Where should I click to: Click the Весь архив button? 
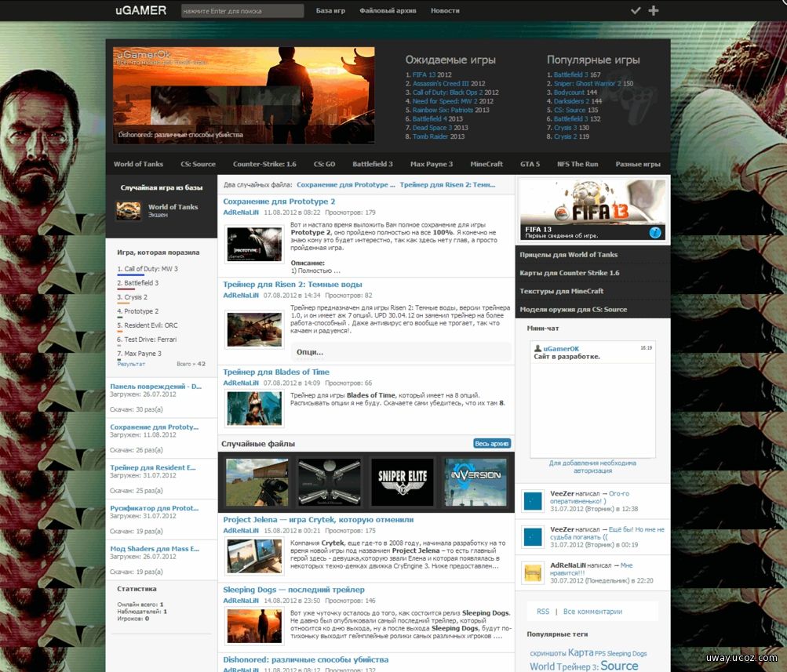coord(492,444)
